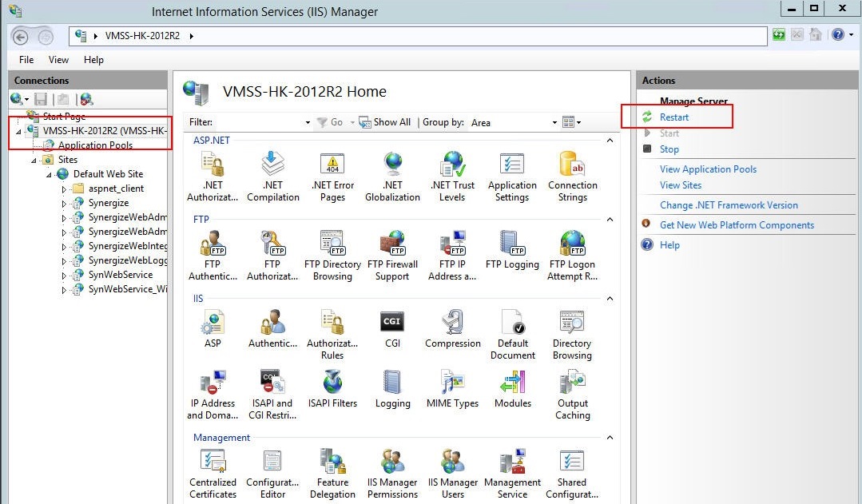
Task: Open IIS Authorization Rules
Action: pos(332,334)
